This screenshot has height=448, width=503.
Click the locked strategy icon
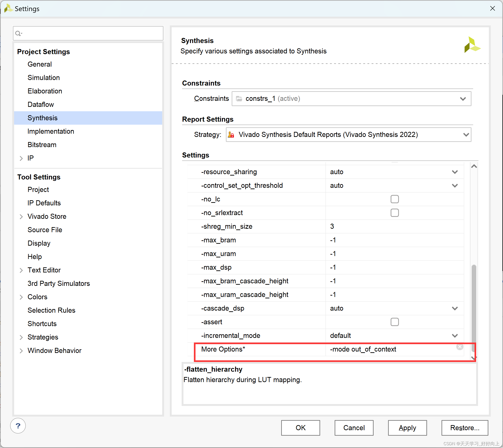(231, 135)
